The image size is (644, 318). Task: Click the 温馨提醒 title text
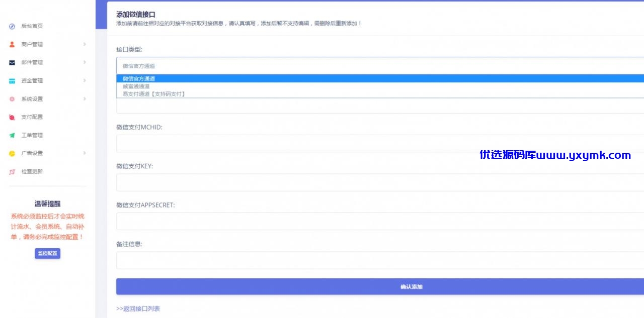[x=47, y=204]
